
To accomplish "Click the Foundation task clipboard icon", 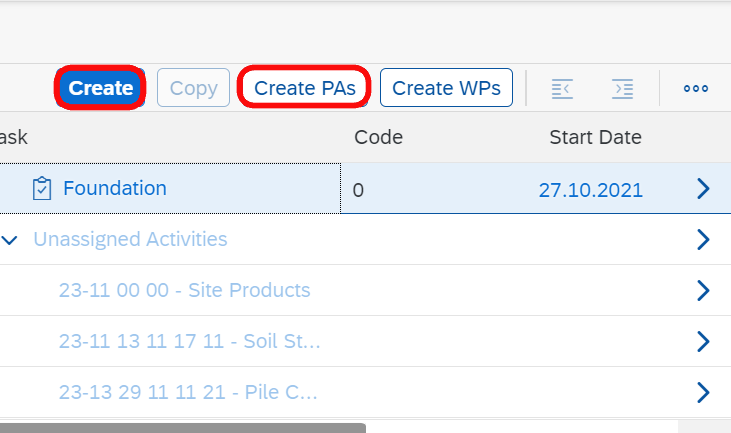I will coord(42,188).
